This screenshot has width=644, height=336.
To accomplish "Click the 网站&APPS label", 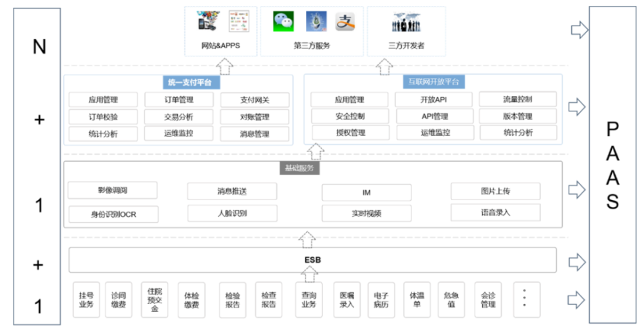I will pos(220,46).
